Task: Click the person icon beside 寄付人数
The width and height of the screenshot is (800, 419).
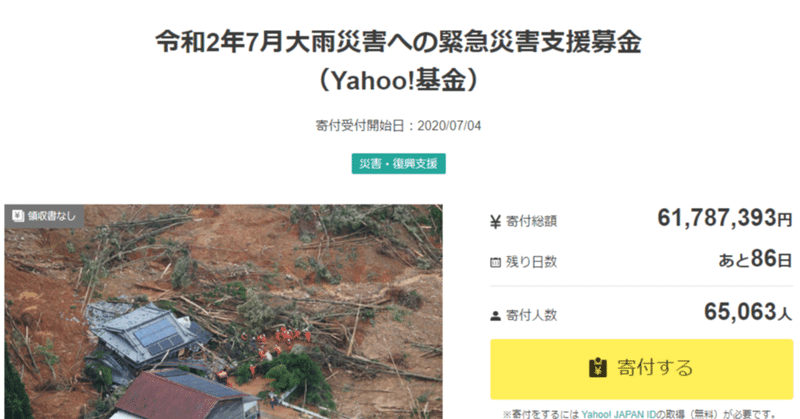Action: point(495,316)
